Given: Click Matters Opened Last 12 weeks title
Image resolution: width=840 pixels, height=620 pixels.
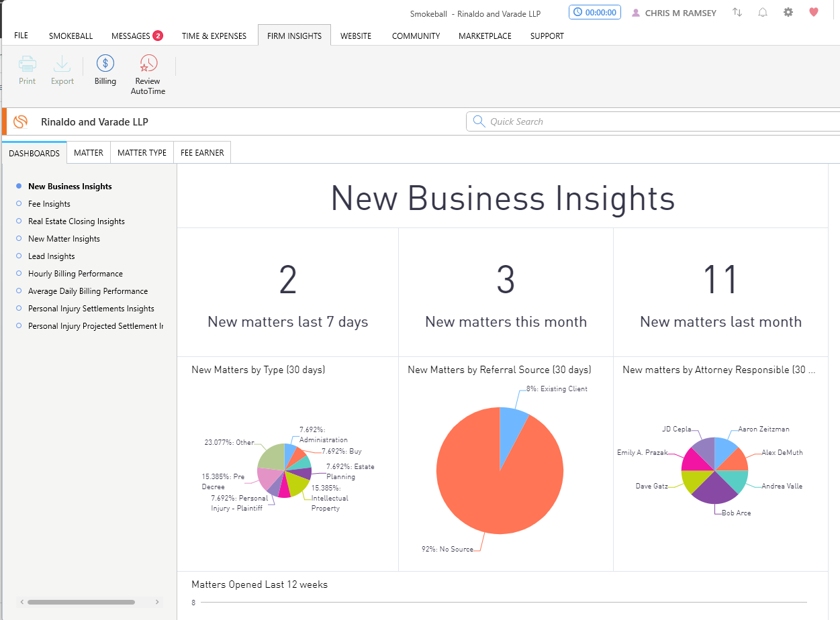Looking at the screenshot, I should click(260, 584).
